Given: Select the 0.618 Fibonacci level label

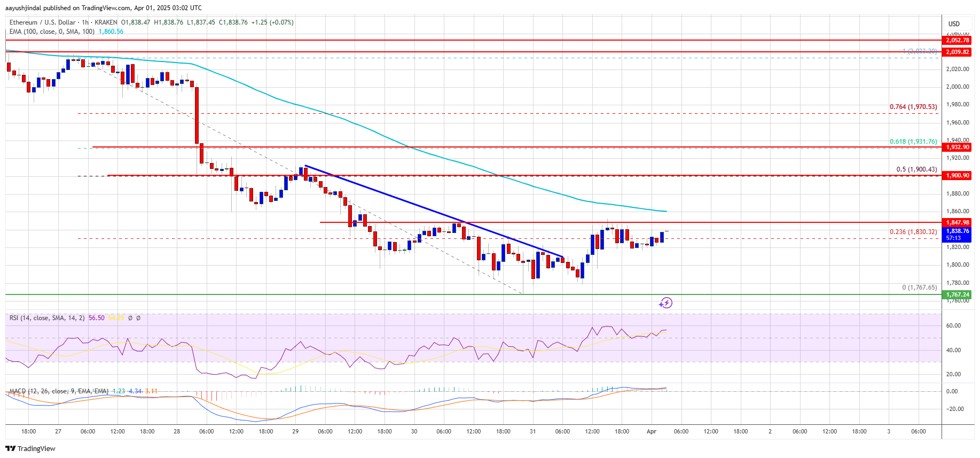Looking at the screenshot, I should 913,142.
